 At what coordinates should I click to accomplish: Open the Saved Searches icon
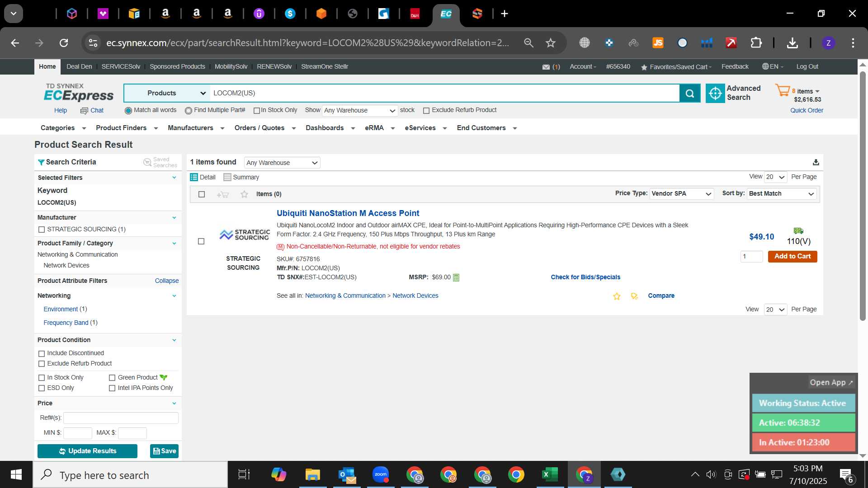[x=147, y=162]
